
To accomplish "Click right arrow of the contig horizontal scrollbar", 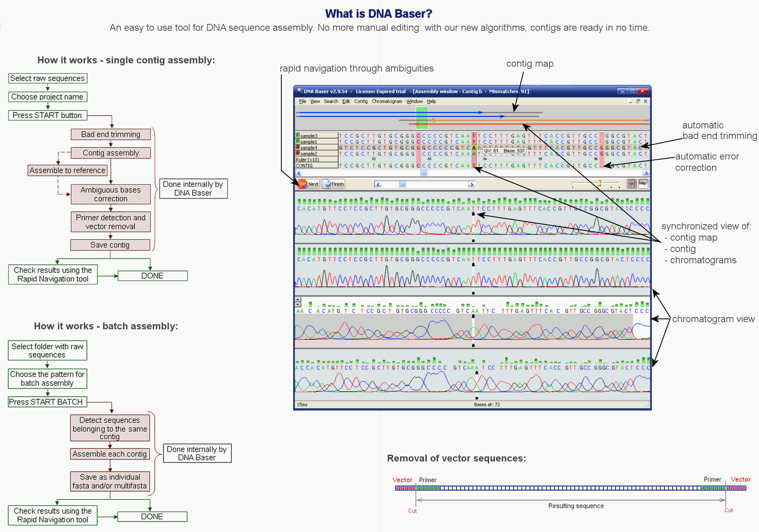I will [x=646, y=173].
